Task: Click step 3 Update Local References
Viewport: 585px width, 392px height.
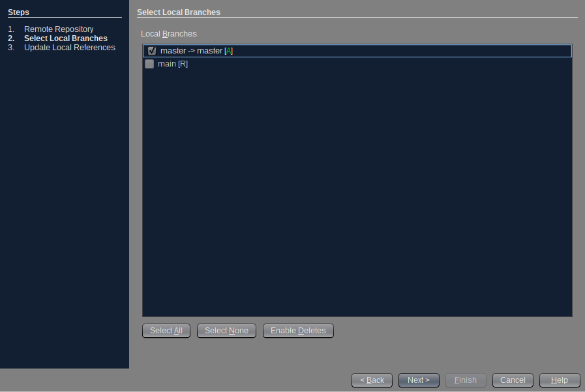Action: tap(69, 48)
